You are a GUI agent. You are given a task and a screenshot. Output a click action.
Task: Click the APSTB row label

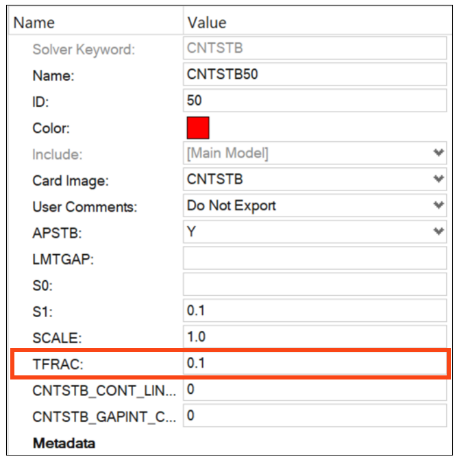coord(57,233)
